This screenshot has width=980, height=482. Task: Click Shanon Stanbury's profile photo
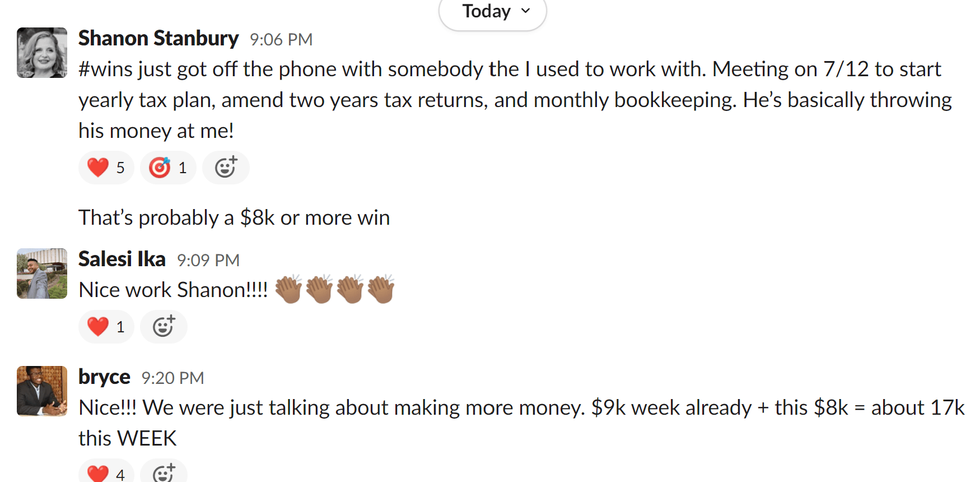(42, 53)
